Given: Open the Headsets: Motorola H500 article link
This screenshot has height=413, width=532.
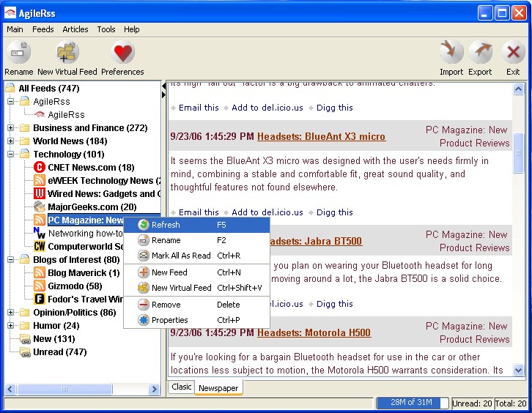Looking at the screenshot, I should pyautogui.click(x=314, y=332).
